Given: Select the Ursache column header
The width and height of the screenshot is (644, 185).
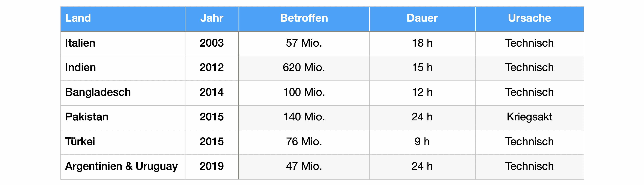Looking at the screenshot, I should pos(529,19).
